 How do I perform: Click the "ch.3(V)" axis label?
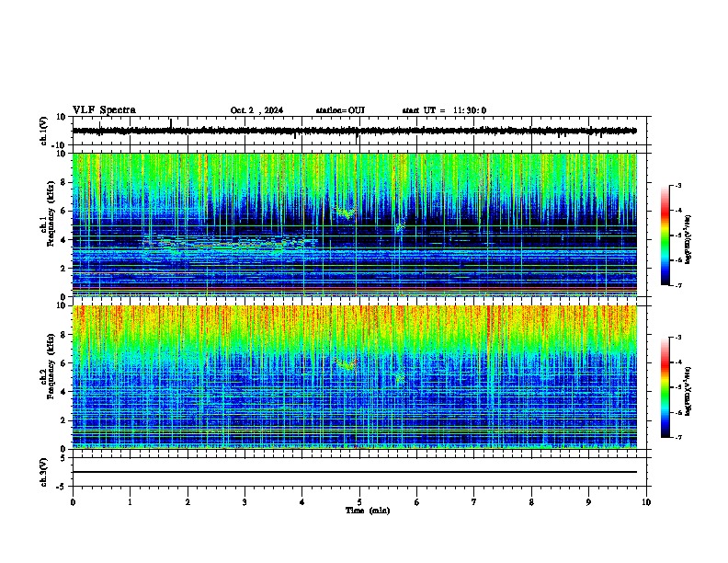pyautogui.click(x=44, y=472)
